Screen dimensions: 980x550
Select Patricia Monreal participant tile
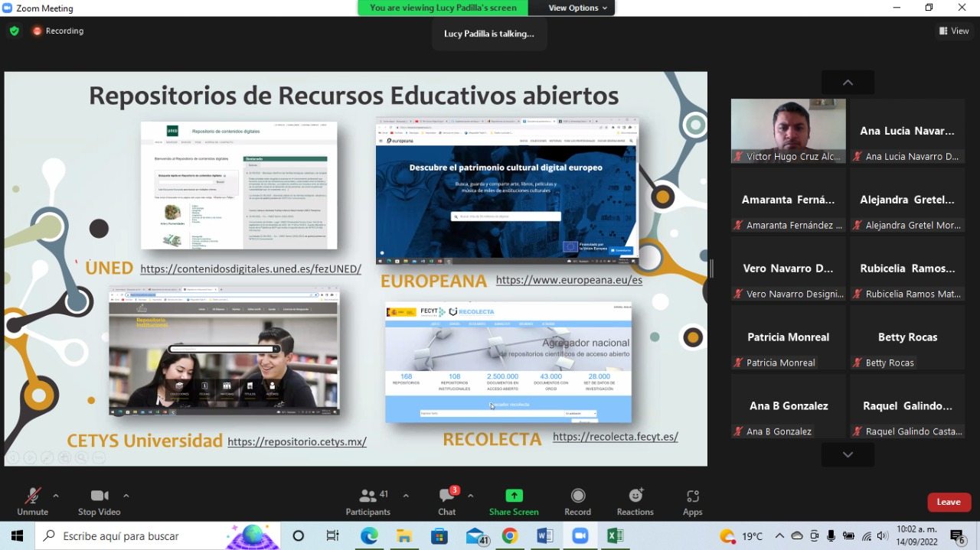coord(788,337)
